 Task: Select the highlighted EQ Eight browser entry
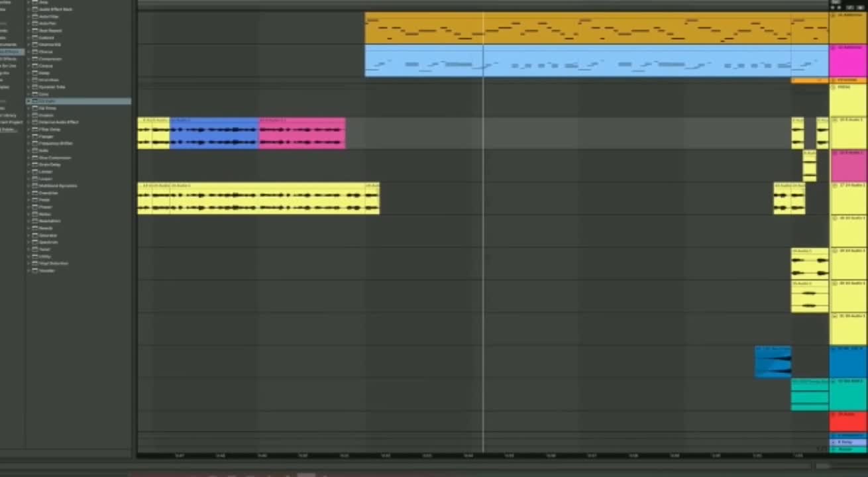[x=78, y=101]
